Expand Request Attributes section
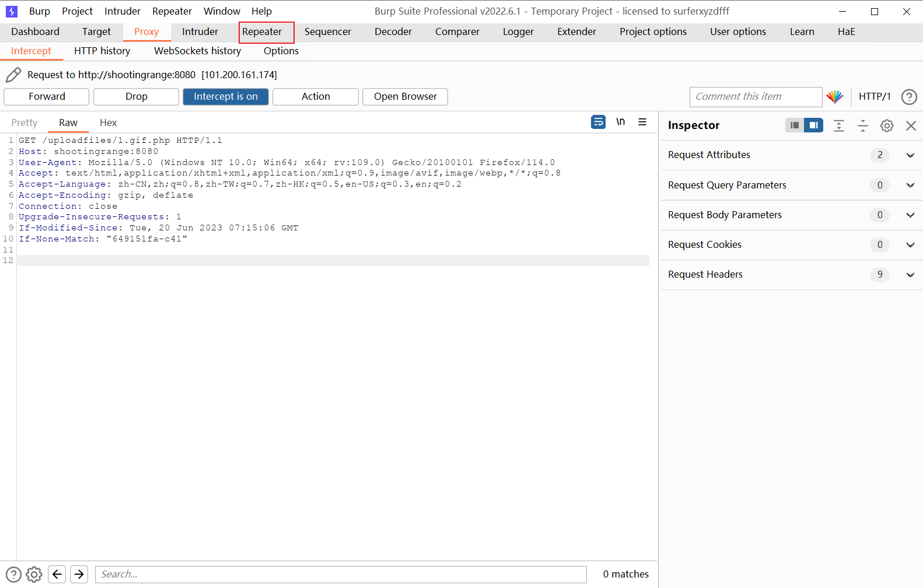923x588 pixels. coord(910,155)
